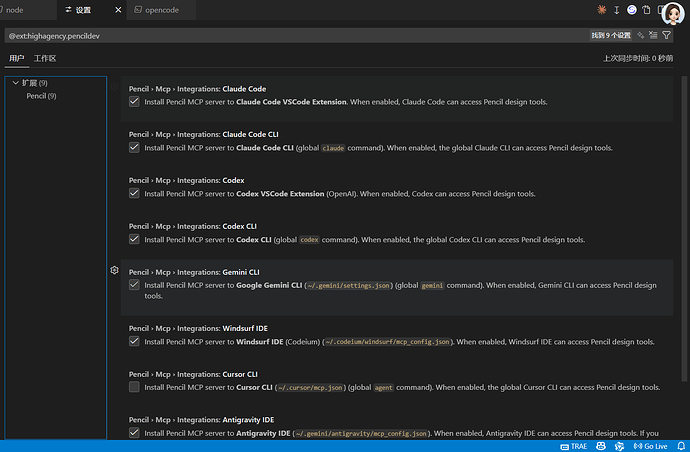Disable Claude Code VSCode Extension integration checkbox

coord(134,102)
